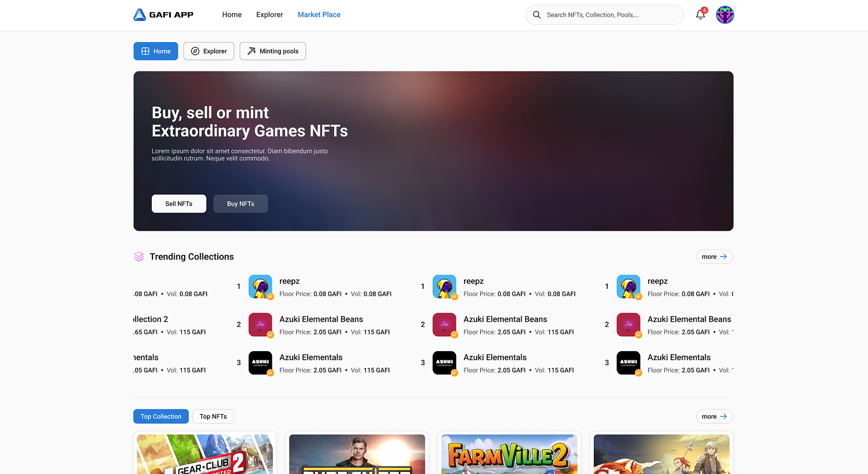Switch to Top NFTs view

tap(213, 416)
